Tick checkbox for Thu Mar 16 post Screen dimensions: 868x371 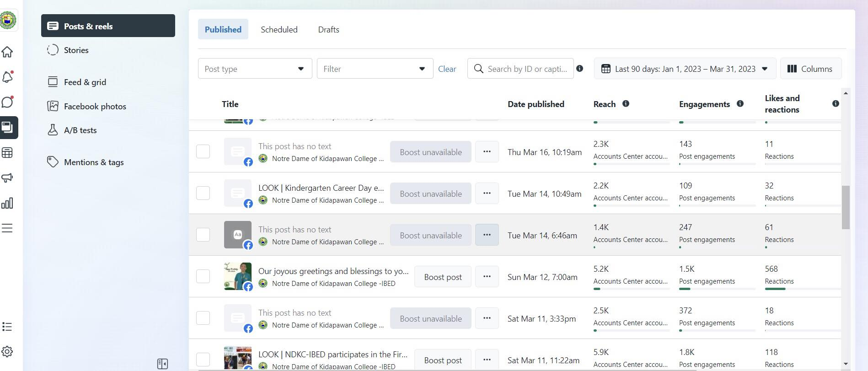pyautogui.click(x=203, y=151)
